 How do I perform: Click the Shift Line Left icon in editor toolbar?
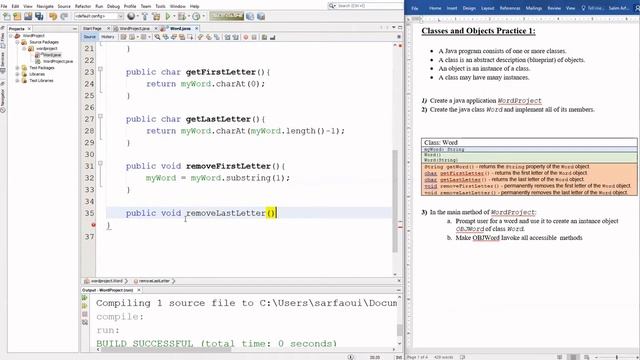[227, 37]
